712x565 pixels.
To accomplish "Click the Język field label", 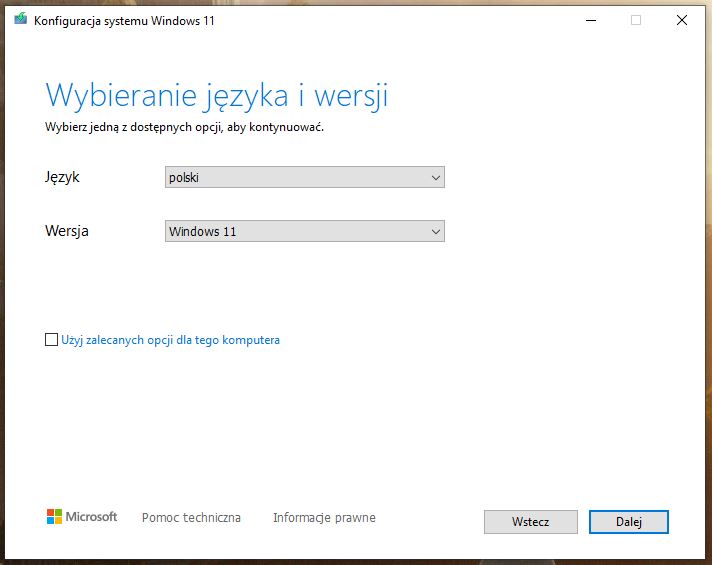I will (62, 177).
